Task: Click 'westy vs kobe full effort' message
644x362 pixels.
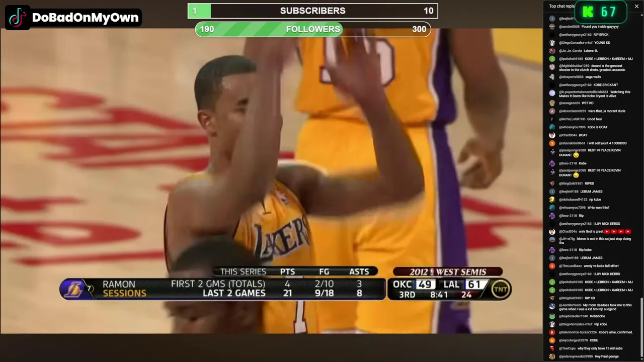Action: 601,266
